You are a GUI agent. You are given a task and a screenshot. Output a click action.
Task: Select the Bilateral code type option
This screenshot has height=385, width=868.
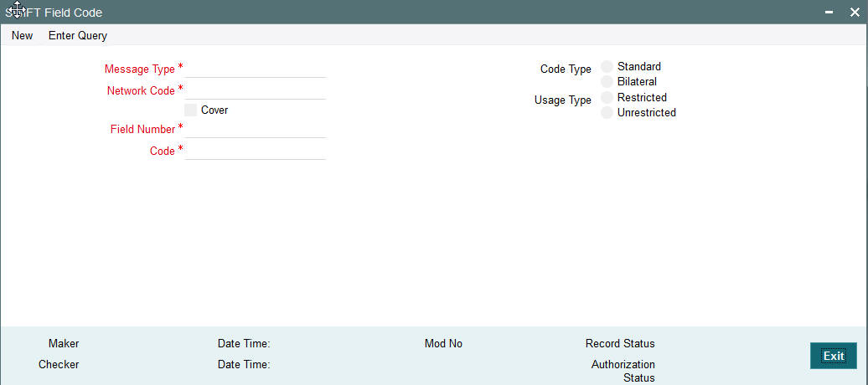(x=607, y=82)
